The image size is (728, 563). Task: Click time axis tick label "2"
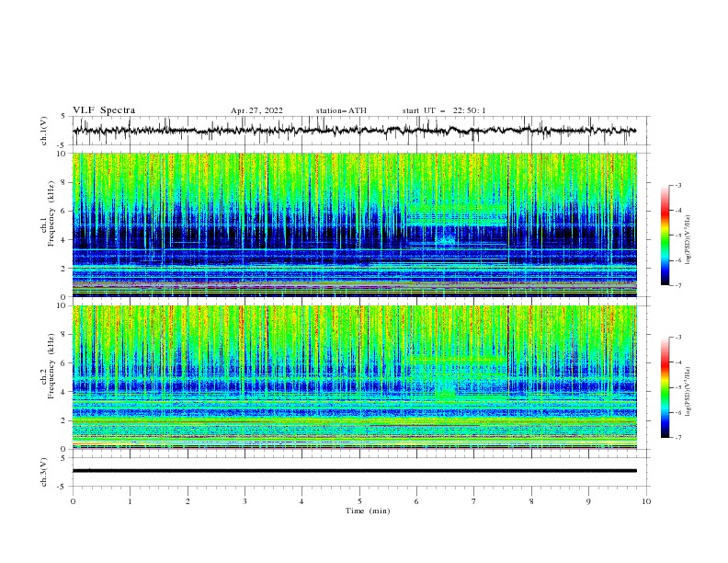pyautogui.click(x=188, y=501)
